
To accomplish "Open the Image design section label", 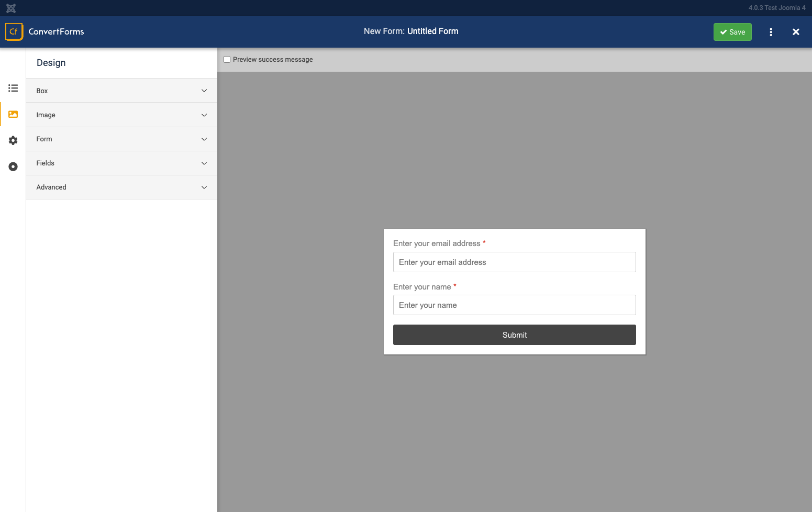I will click(x=46, y=115).
